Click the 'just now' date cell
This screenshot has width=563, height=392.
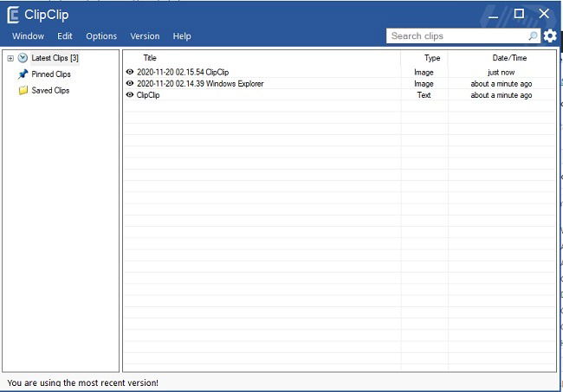point(501,72)
